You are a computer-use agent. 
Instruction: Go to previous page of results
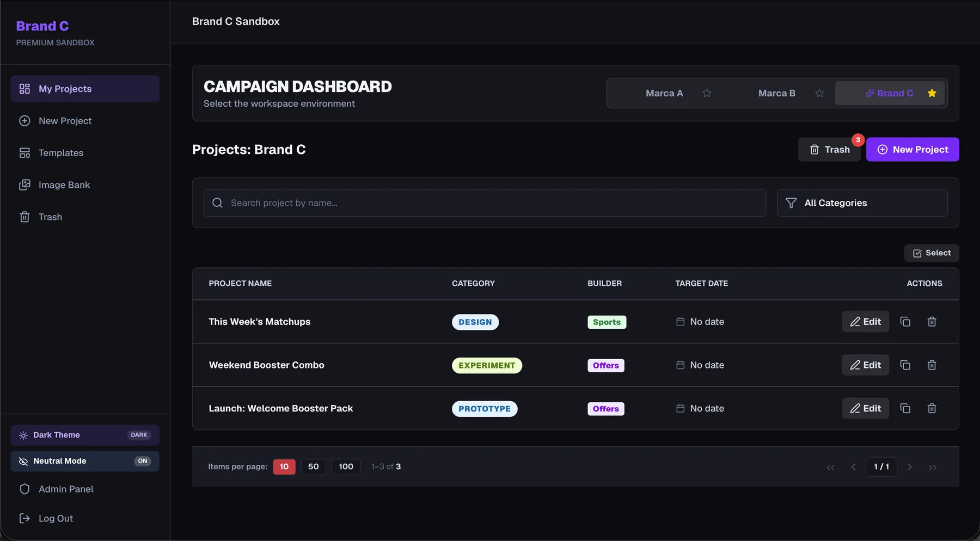pyautogui.click(x=853, y=467)
